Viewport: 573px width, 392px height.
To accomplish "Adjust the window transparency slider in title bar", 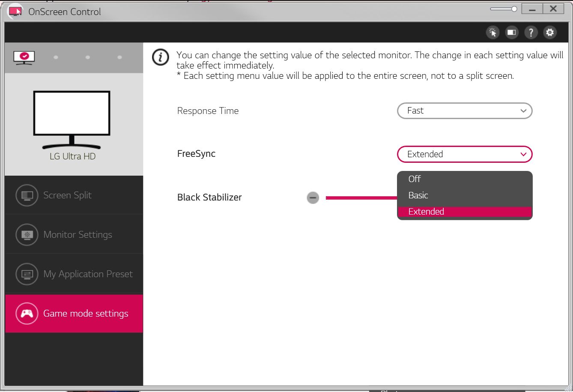I will point(504,9).
